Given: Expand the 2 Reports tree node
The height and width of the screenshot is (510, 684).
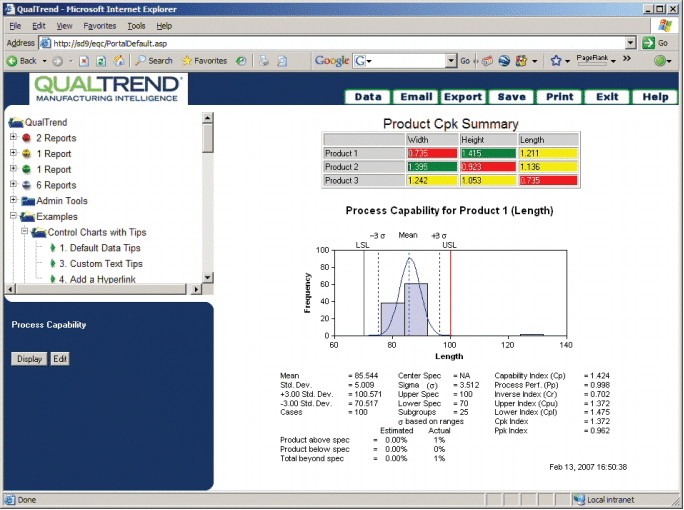Looking at the screenshot, I should point(13,138).
